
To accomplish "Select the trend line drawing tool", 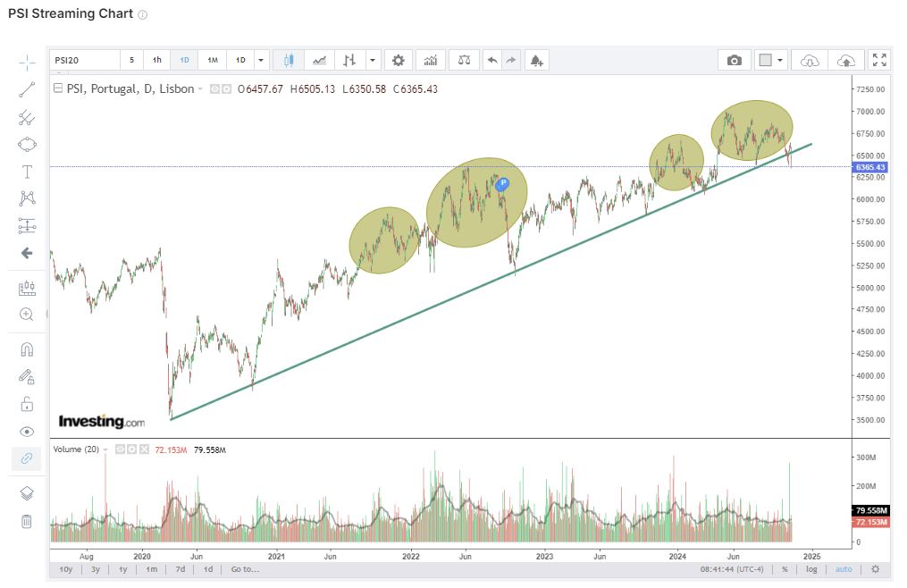I will 27,89.
